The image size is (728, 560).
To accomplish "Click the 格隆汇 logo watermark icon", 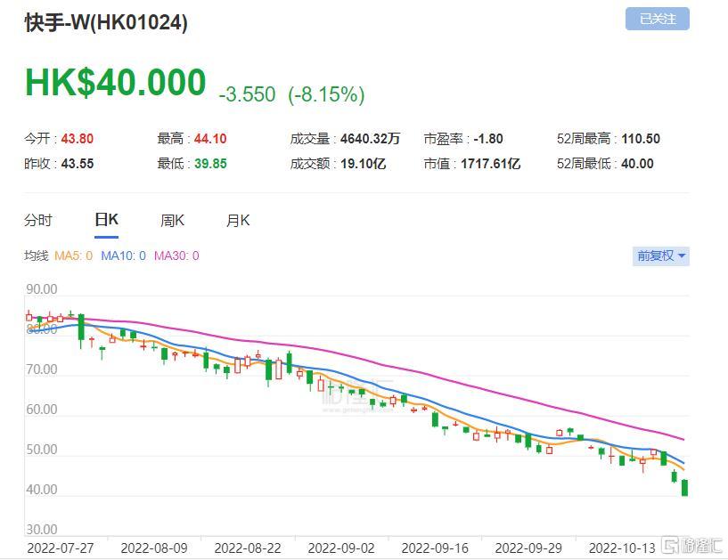I will tap(671, 545).
